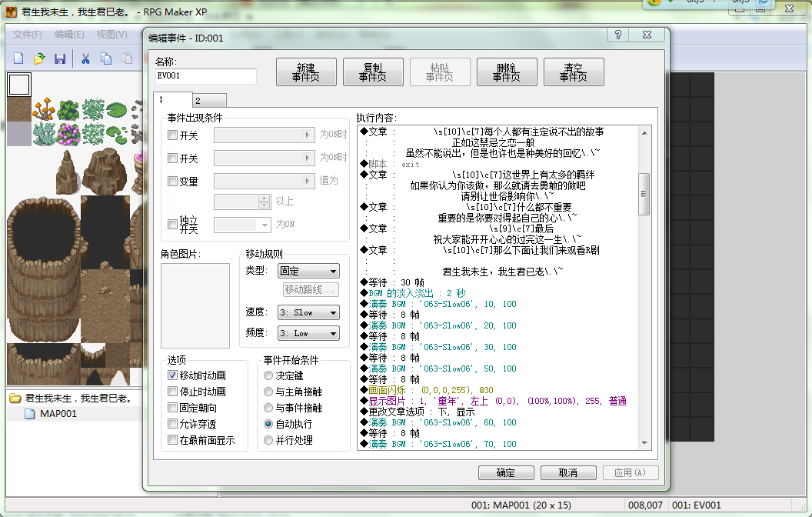Click the Paste clipboard toolbar icon

click(127, 58)
